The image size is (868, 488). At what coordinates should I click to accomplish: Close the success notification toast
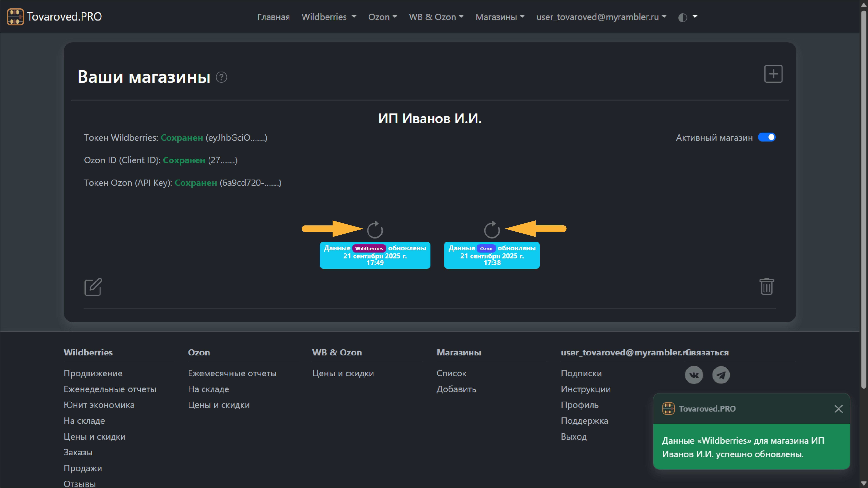coord(838,408)
